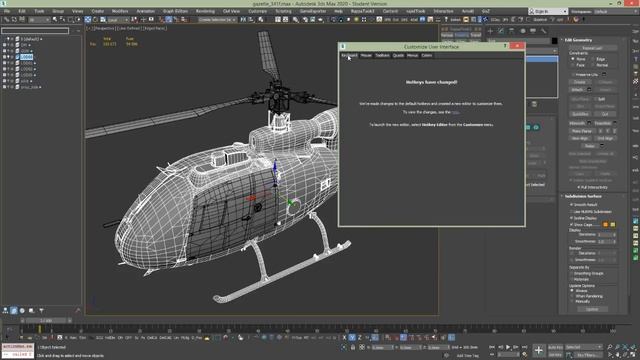640x360 pixels.
Task: Click the Cut button
Action: coord(605,114)
